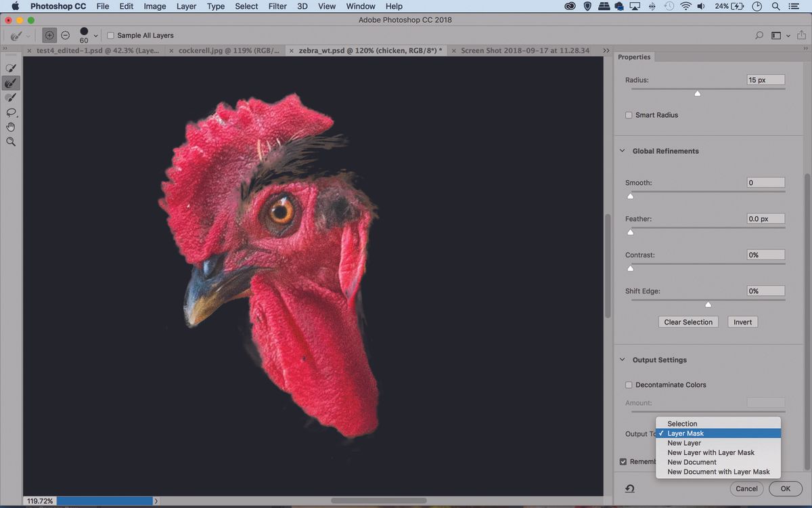Select the Quick Selection tool
This screenshot has height=508, width=812.
[x=11, y=68]
